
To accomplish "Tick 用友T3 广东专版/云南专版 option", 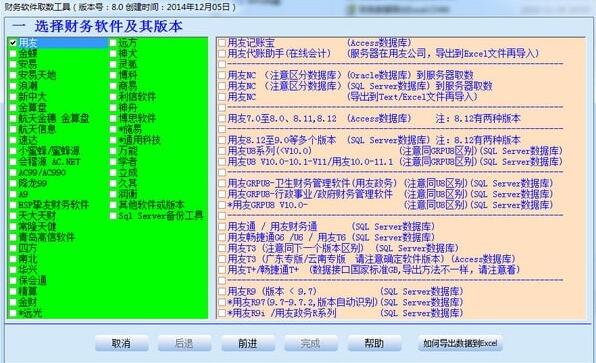I will point(222,259).
